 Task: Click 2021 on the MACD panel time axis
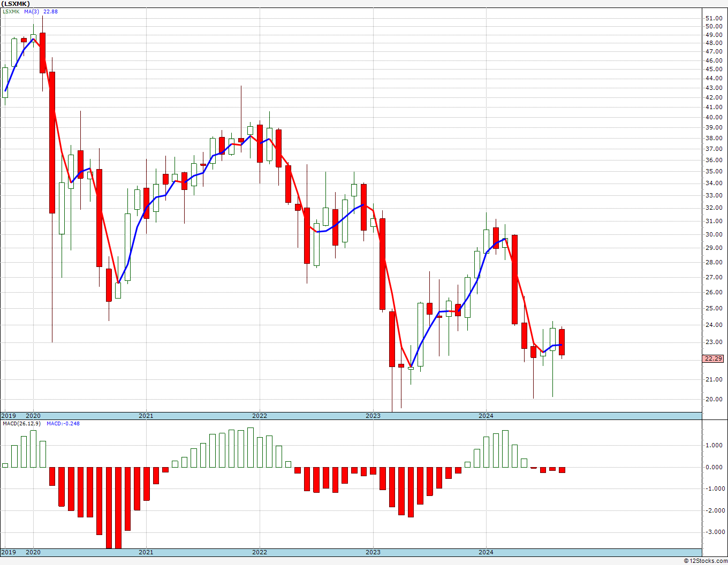[x=146, y=552]
